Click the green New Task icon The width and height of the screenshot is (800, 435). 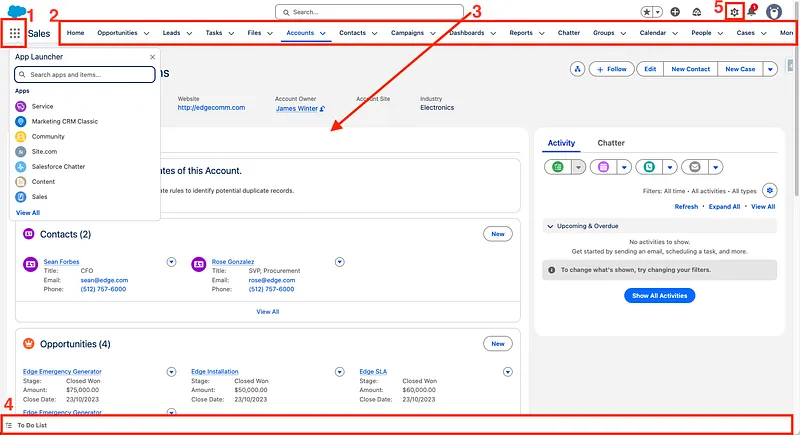pos(558,167)
